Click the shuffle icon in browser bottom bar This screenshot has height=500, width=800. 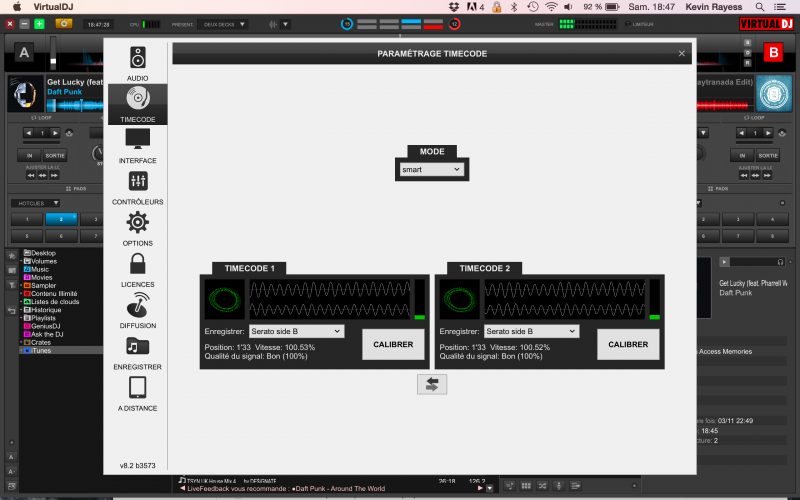click(542, 486)
